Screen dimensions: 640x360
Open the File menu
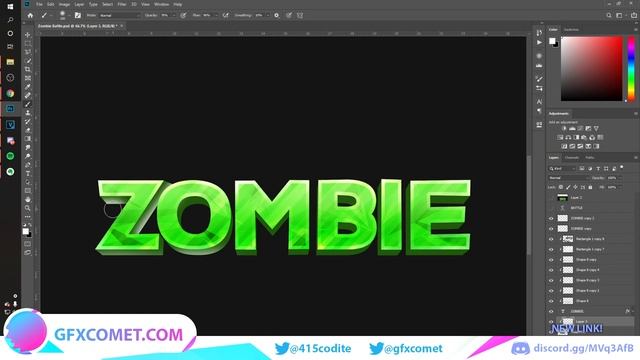tap(39, 4)
